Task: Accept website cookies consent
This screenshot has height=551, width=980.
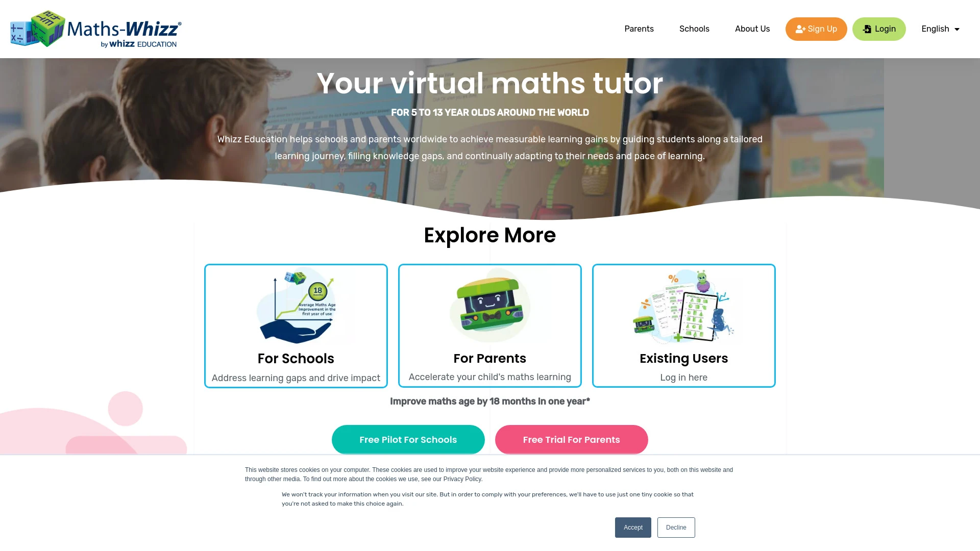Action: pyautogui.click(x=633, y=527)
